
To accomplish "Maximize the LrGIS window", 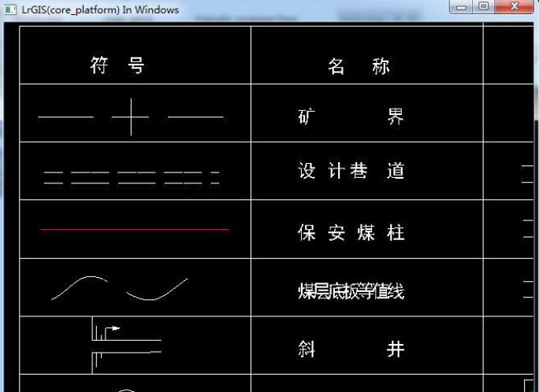I will pos(485,7).
